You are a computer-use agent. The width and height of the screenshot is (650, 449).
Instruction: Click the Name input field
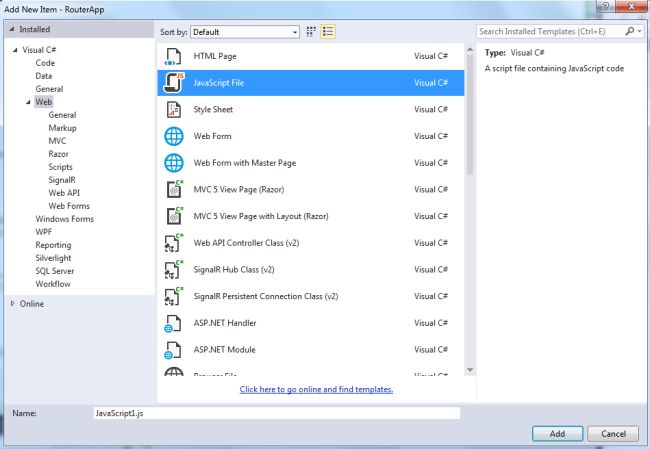(x=277, y=413)
